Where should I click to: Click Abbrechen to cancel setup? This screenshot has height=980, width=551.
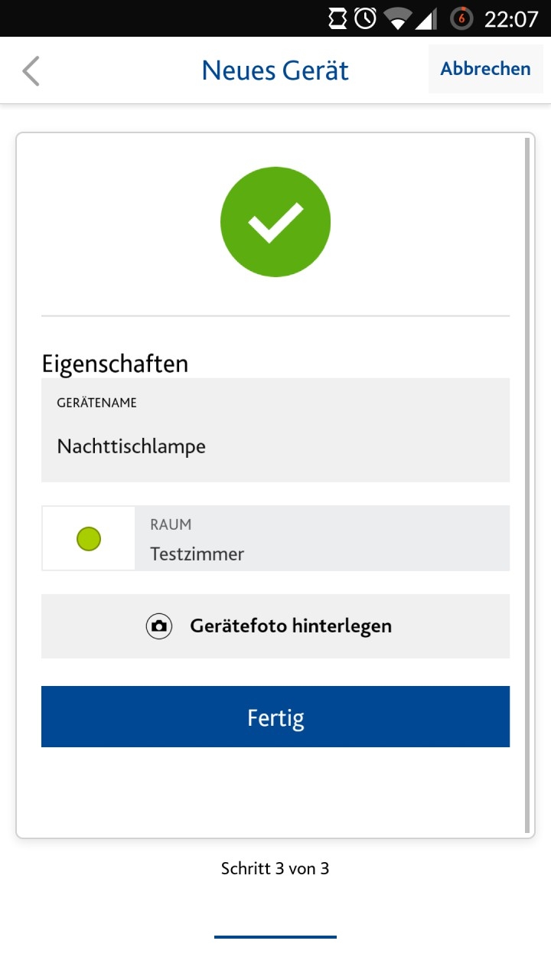486,69
